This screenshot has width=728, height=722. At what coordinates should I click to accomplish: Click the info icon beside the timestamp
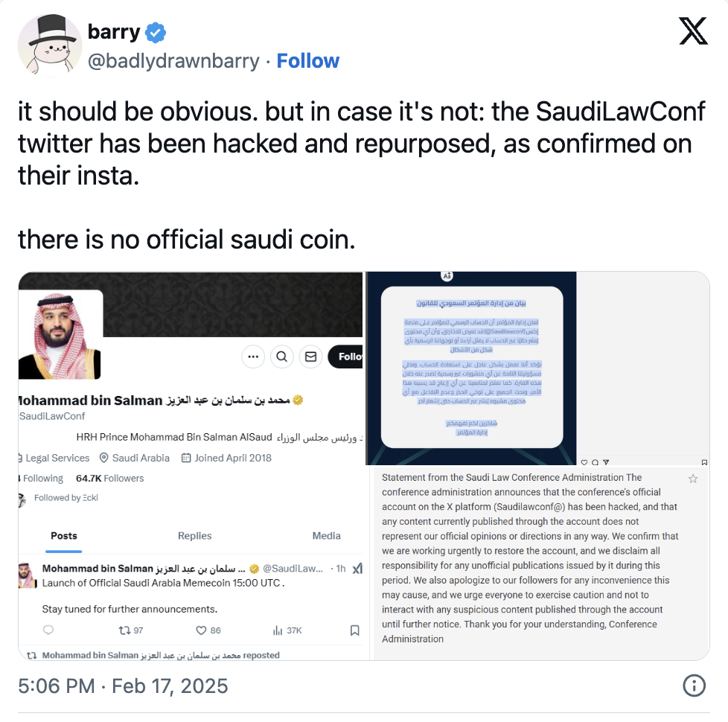click(x=694, y=686)
